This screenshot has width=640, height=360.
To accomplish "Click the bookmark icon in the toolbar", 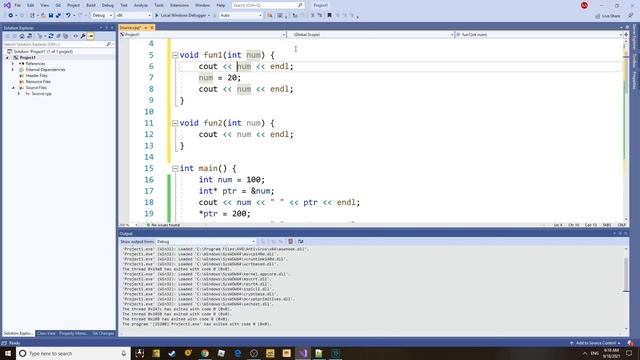I will (x=329, y=16).
